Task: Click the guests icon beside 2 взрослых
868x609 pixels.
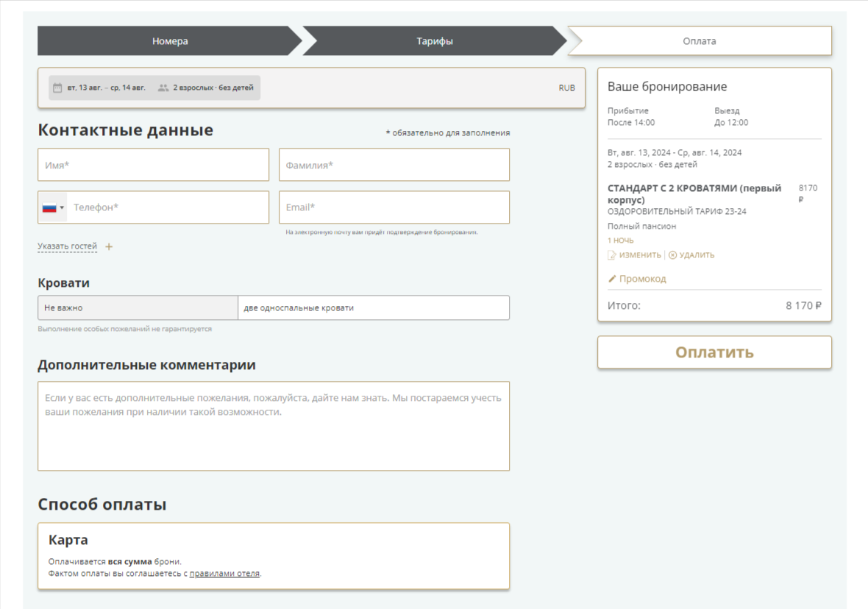Action: (163, 88)
